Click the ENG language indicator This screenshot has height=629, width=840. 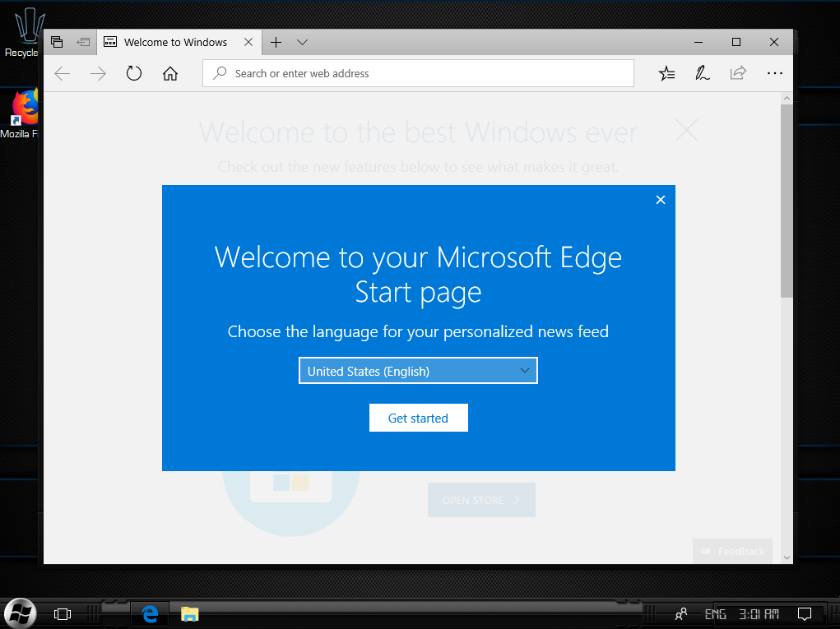[x=715, y=614]
